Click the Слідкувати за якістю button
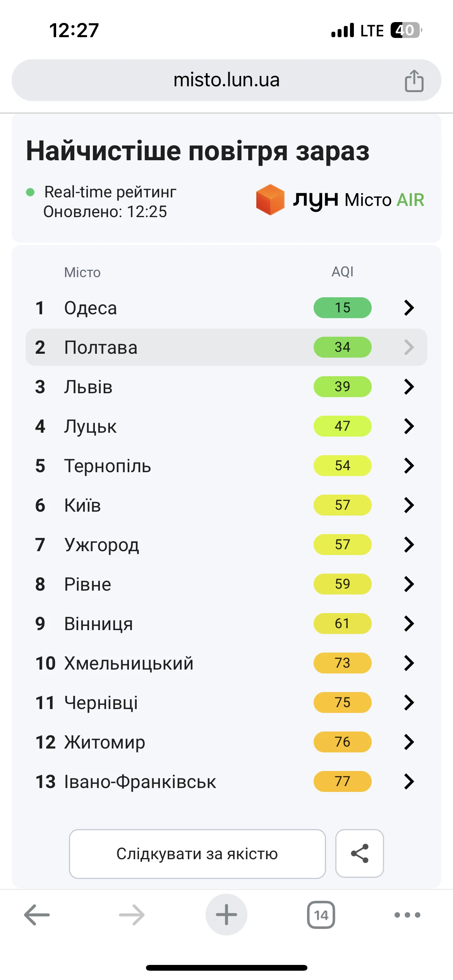The height and width of the screenshot is (980, 453). click(x=197, y=853)
